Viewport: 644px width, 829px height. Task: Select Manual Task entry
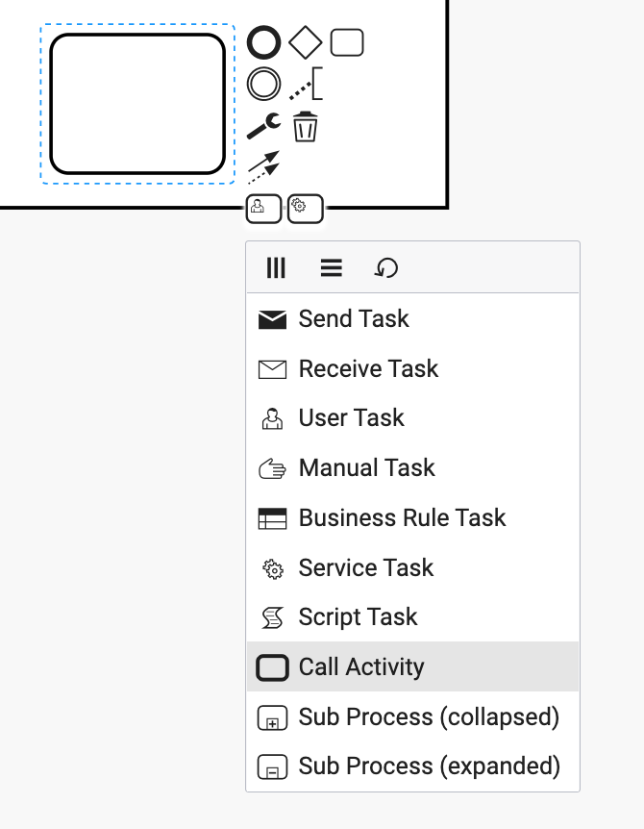pos(412,468)
